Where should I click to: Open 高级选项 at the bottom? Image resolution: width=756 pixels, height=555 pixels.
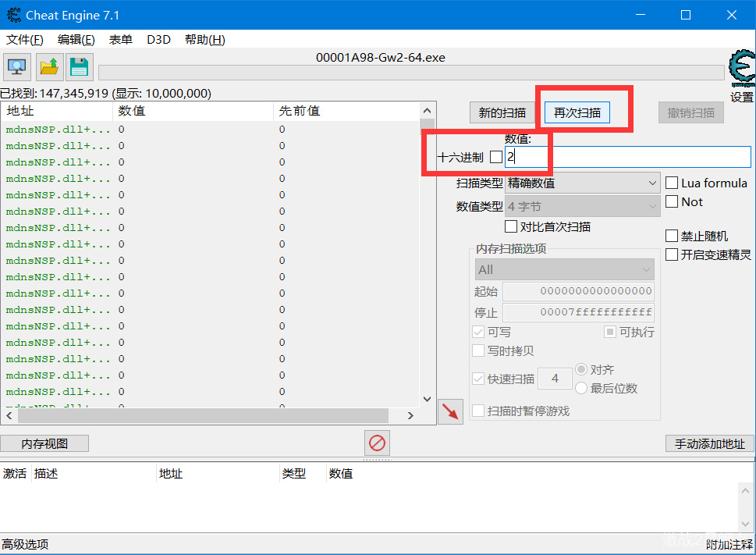25,544
